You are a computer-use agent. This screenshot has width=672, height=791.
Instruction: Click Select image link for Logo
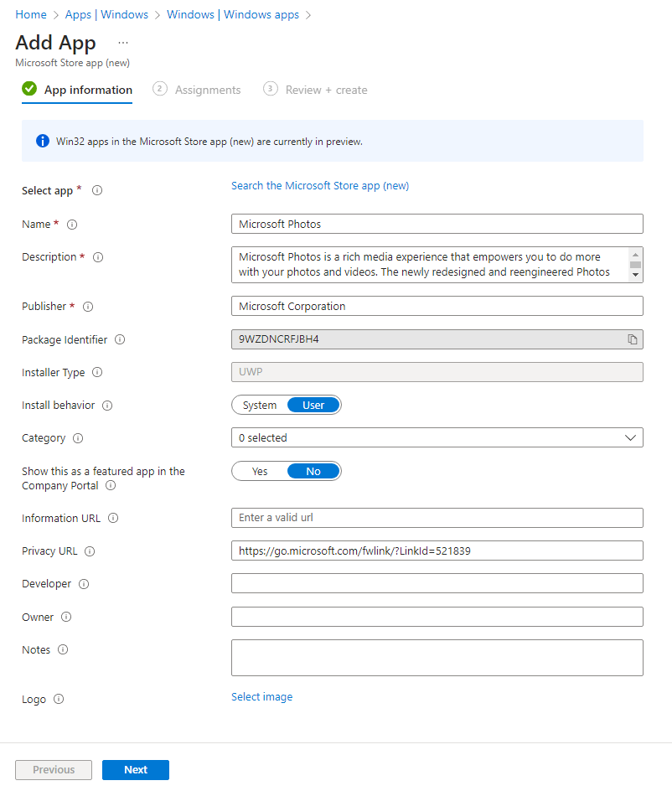262,697
